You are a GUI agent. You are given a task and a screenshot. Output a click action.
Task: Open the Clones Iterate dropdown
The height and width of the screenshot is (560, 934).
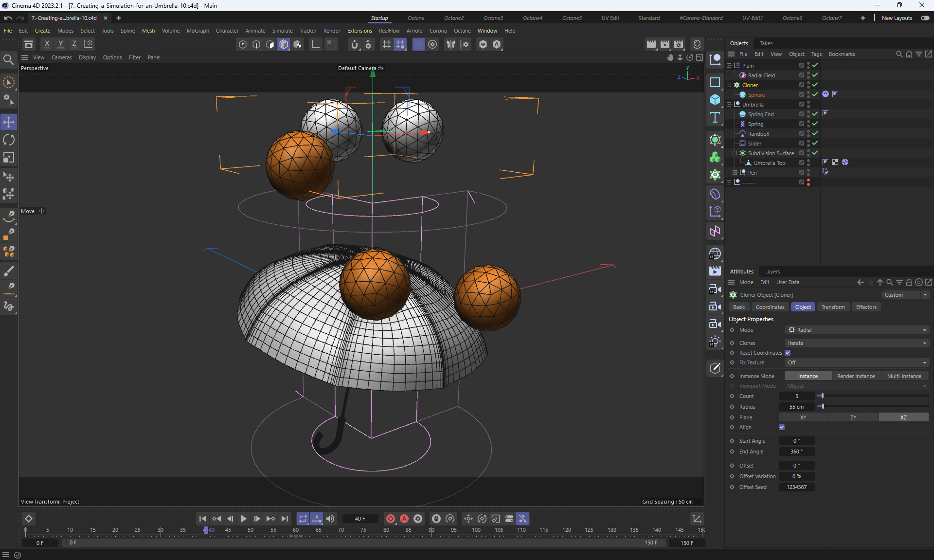[x=856, y=343]
